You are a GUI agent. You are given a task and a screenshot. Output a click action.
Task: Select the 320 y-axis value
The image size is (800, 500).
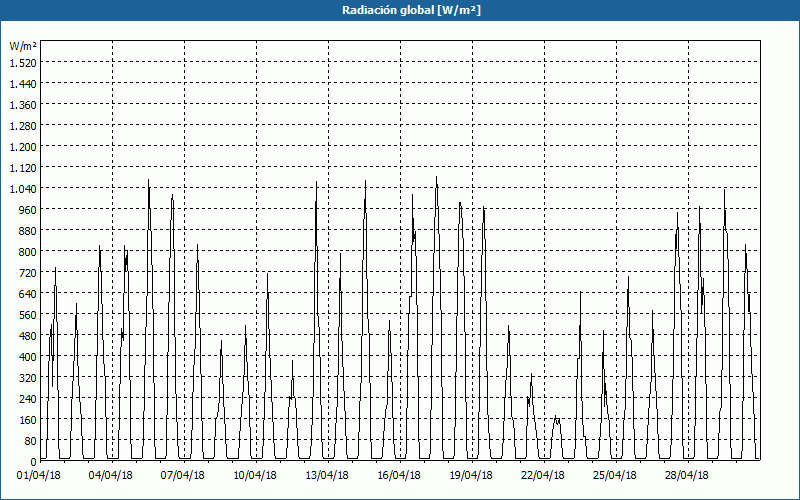coord(29,378)
